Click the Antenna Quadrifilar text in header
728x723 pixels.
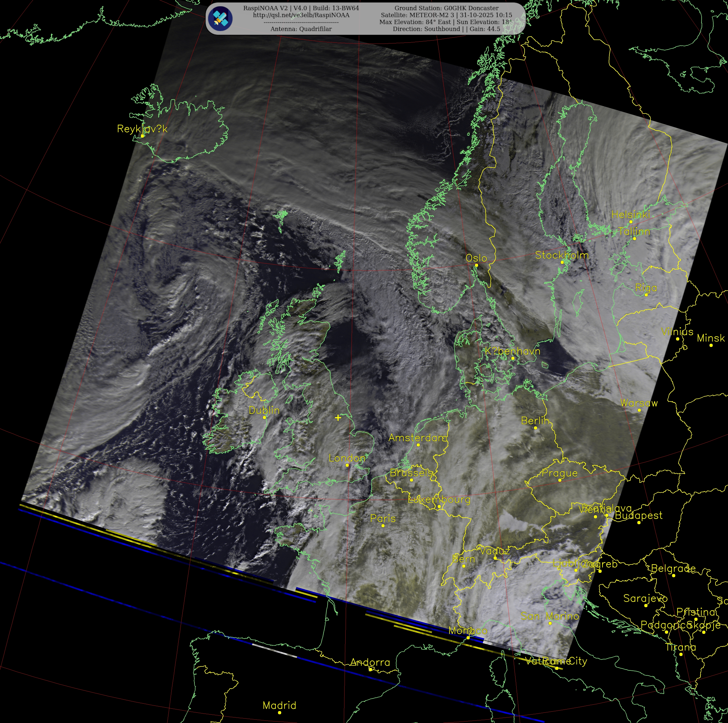(x=301, y=29)
